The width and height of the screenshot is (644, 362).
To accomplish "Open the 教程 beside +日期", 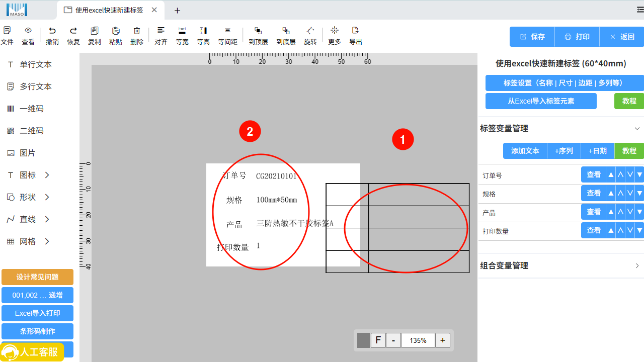I will pos(629,151).
